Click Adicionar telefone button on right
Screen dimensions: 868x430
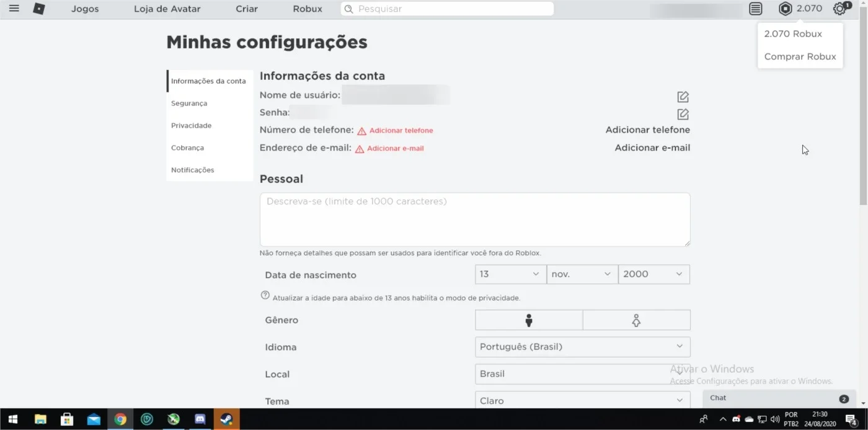(x=647, y=130)
